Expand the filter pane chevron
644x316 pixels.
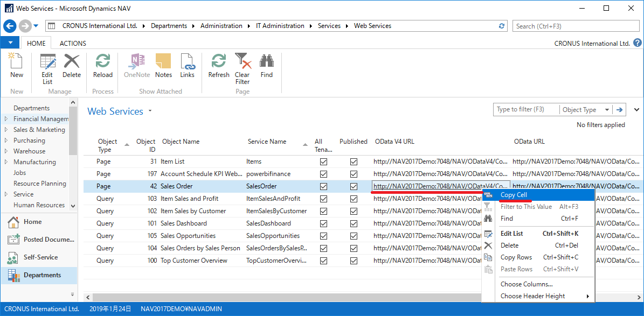(x=636, y=110)
